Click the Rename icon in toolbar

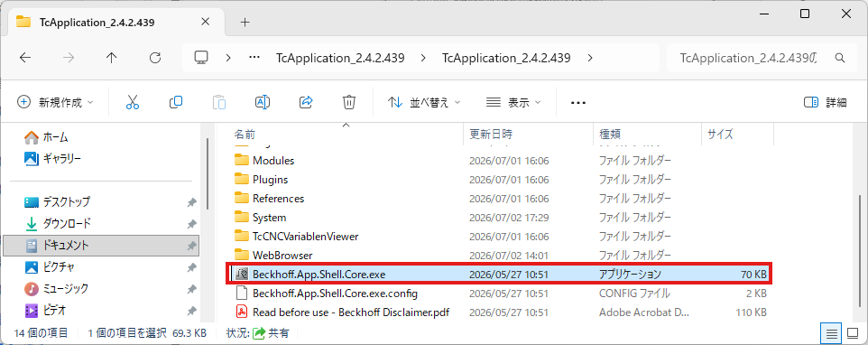click(263, 102)
